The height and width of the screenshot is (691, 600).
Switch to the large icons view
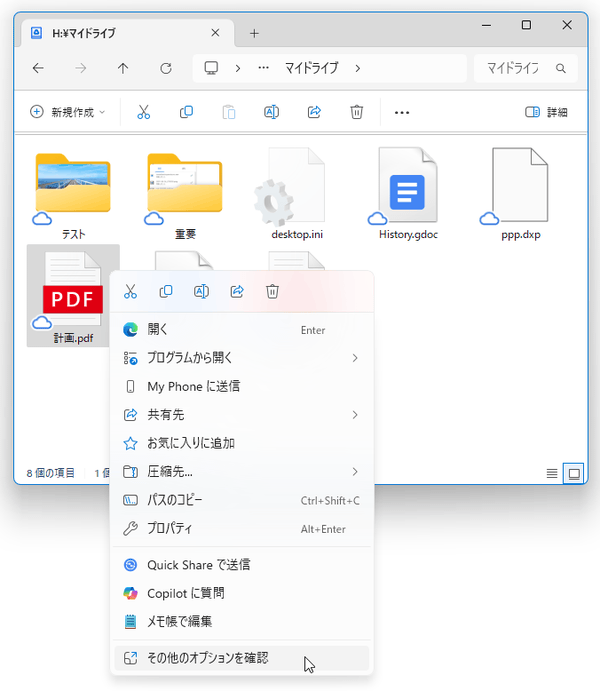click(574, 473)
